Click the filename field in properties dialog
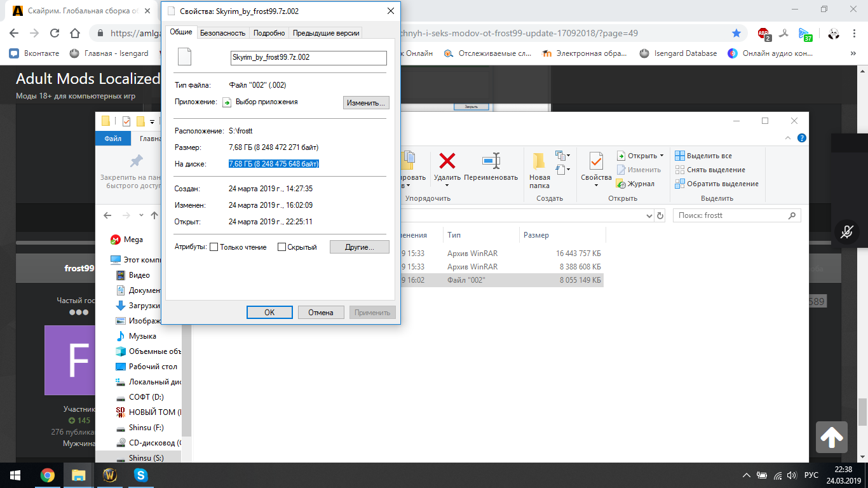This screenshot has width=868, height=488. tap(308, 57)
